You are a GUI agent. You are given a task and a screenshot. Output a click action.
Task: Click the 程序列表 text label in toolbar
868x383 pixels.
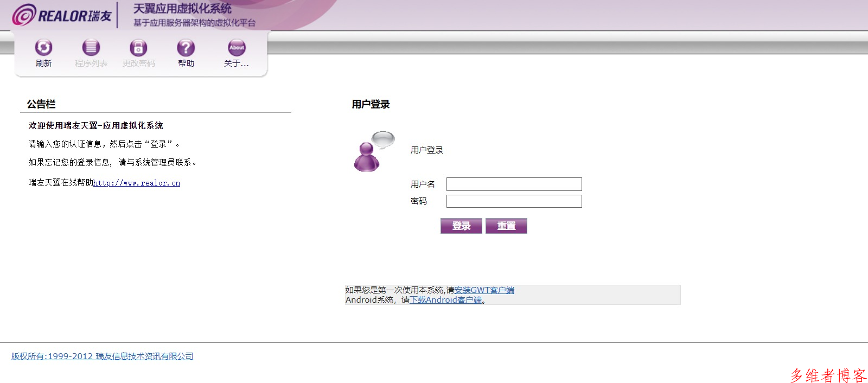point(91,63)
